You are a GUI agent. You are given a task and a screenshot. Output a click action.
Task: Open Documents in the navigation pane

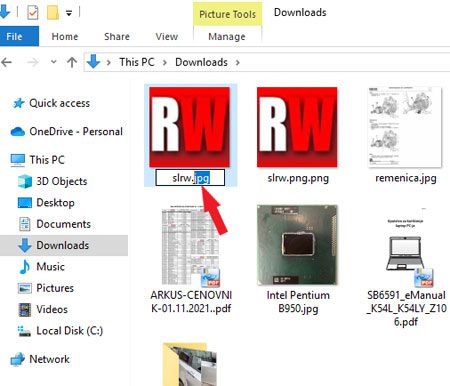coord(63,224)
